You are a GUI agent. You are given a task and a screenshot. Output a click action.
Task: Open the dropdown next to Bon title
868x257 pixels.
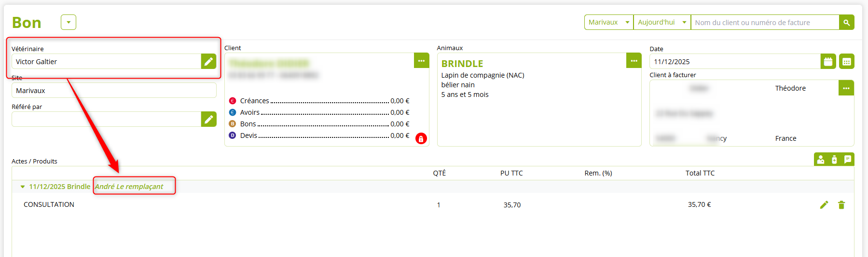[69, 23]
